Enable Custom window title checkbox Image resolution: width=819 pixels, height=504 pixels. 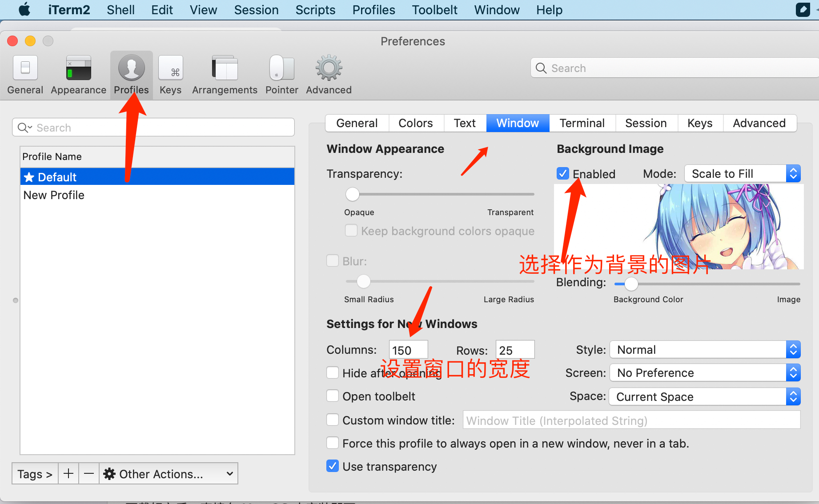[x=333, y=420]
